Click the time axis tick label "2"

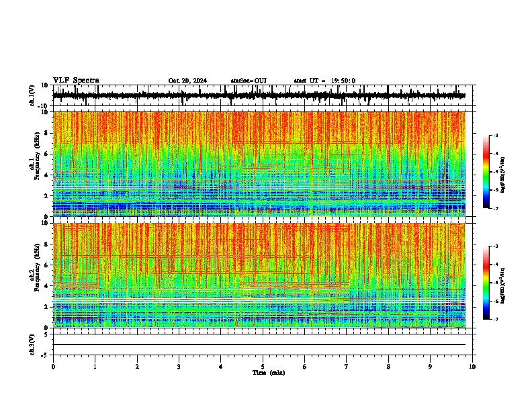pos(137,367)
